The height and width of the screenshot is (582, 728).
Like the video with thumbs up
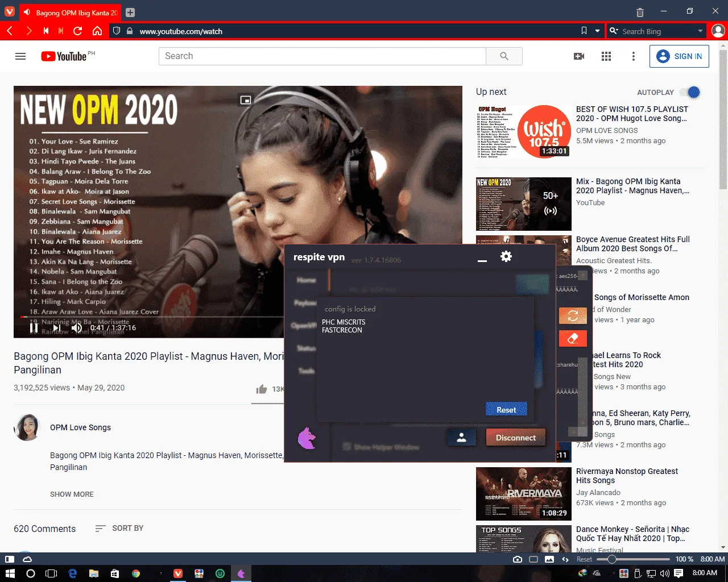click(262, 389)
